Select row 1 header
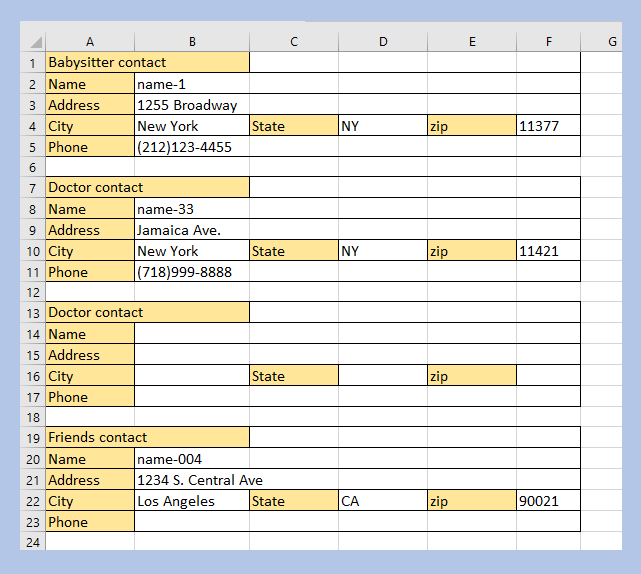 33,63
